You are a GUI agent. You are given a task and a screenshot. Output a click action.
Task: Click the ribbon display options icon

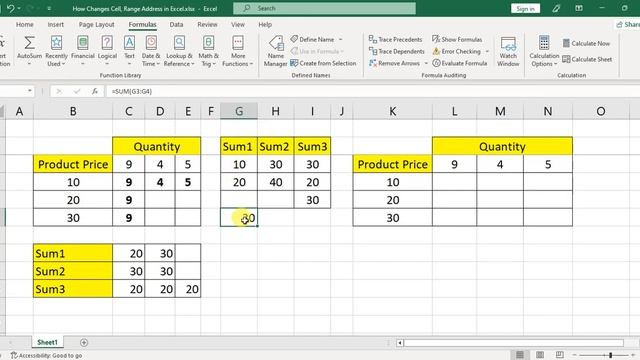click(579, 8)
